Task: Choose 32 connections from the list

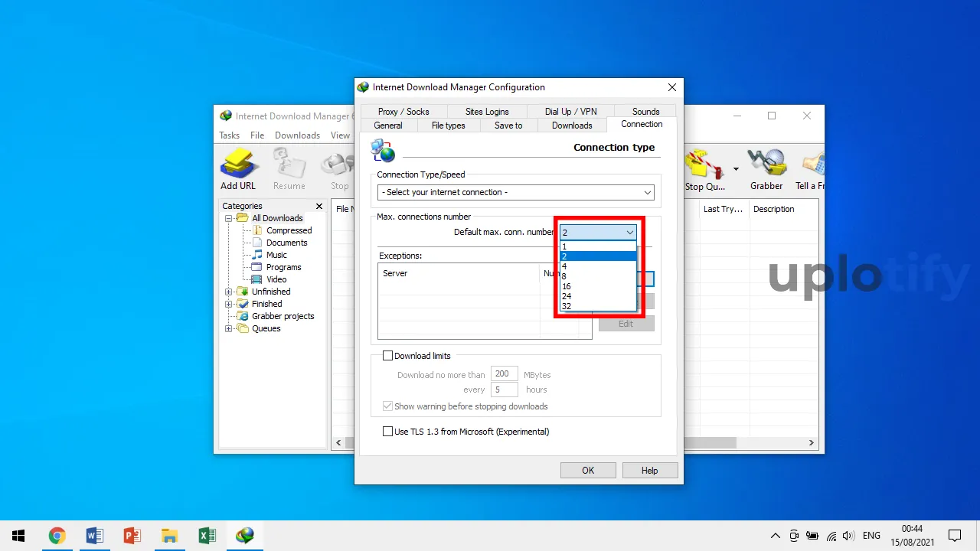Action: pos(598,306)
